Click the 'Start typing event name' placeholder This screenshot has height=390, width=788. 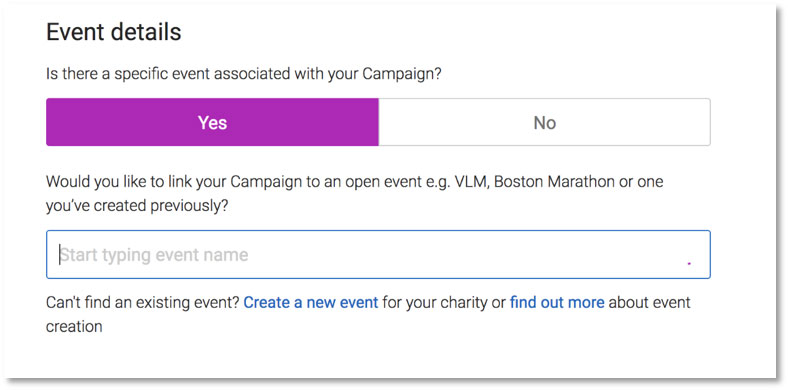pos(154,255)
